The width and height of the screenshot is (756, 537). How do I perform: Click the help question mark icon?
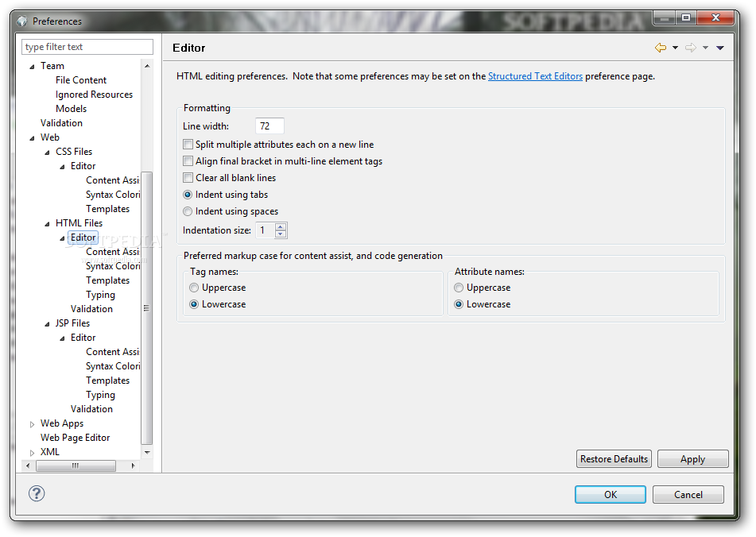(x=37, y=493)
